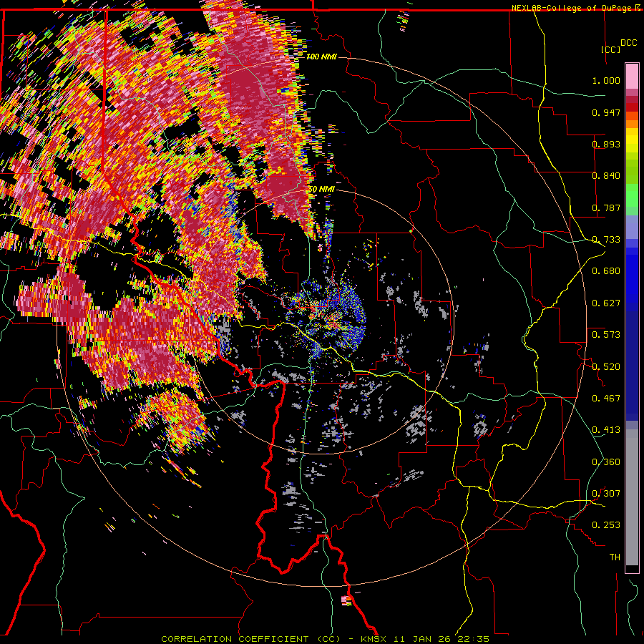Select the 0.680 scale value
Viewport: 644px width, 644px height.
tap(606, 271)
